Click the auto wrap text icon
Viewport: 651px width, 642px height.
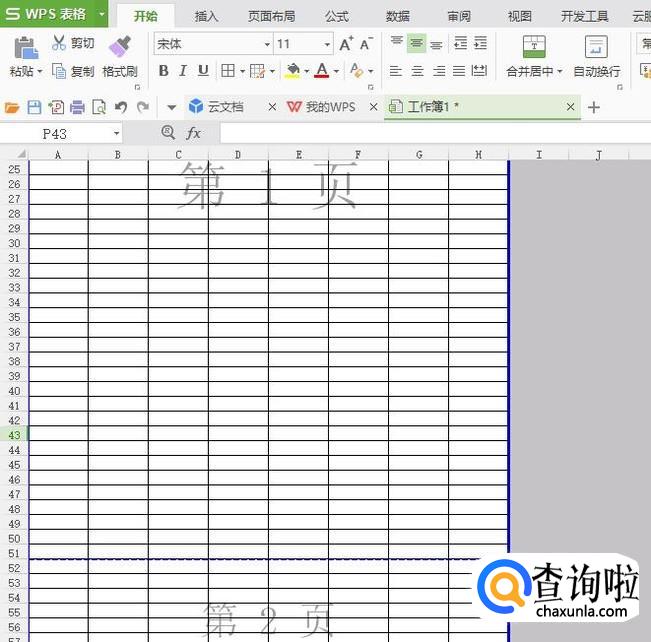click(x=596, y=47)
